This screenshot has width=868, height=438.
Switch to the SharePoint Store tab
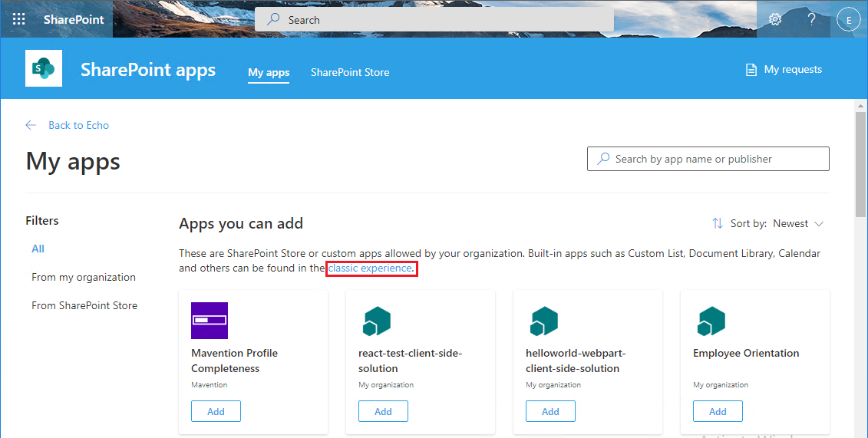point(350,72)
